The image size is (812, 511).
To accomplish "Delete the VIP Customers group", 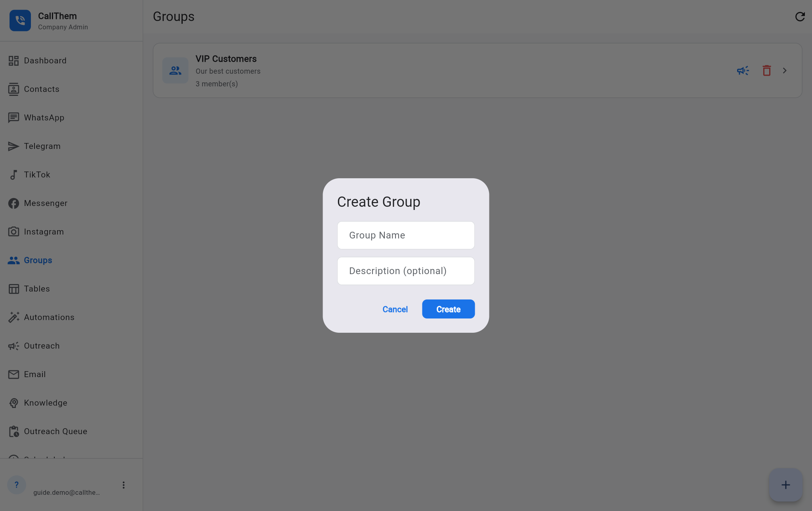I will tap(766, 71).
